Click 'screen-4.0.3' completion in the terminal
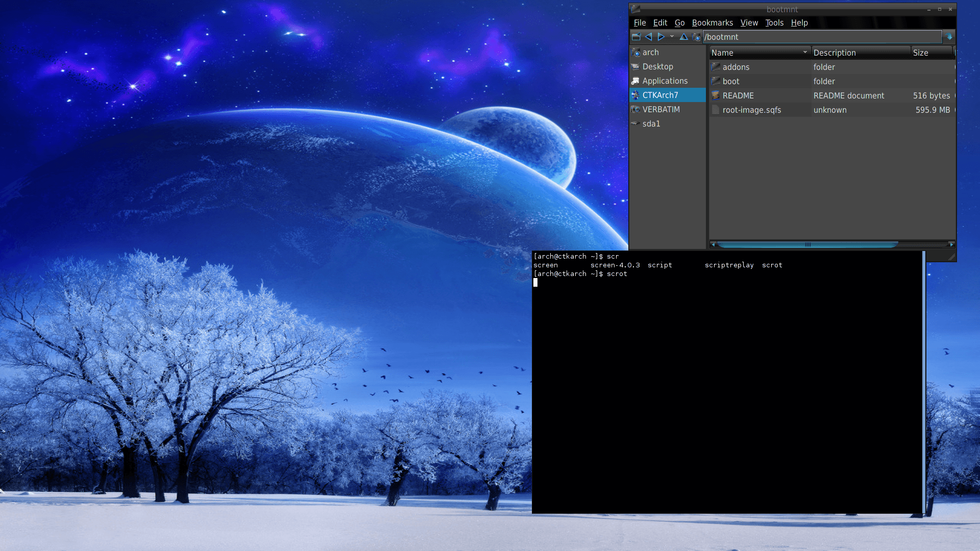The height and width of the screenshot is (551, 980). tap(615, 265)
